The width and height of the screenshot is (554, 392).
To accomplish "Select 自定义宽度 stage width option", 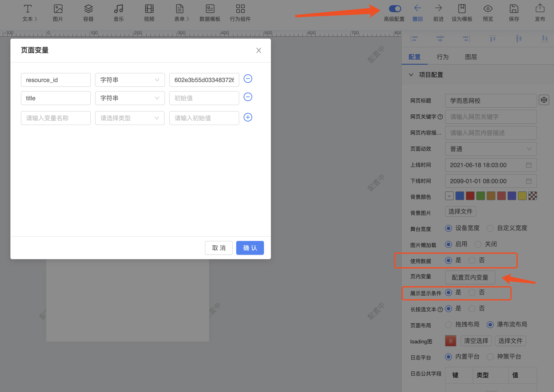I will pyautogui.click(x=490, y=228).
